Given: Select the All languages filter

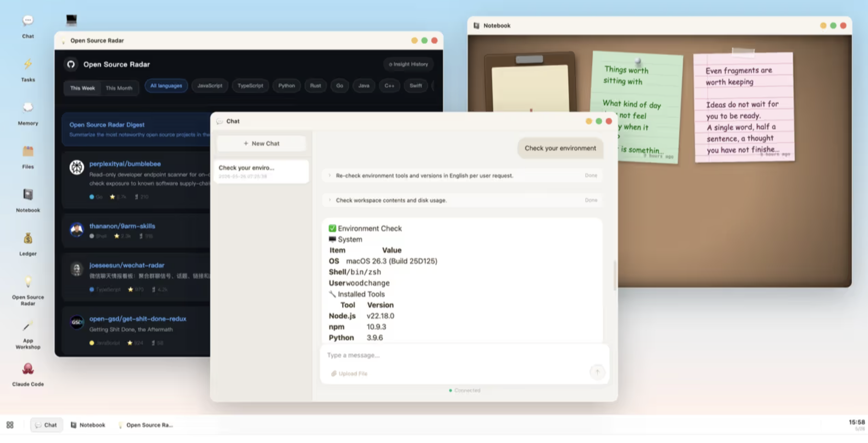Looking at the screenshot, I should tap(166, 86).
